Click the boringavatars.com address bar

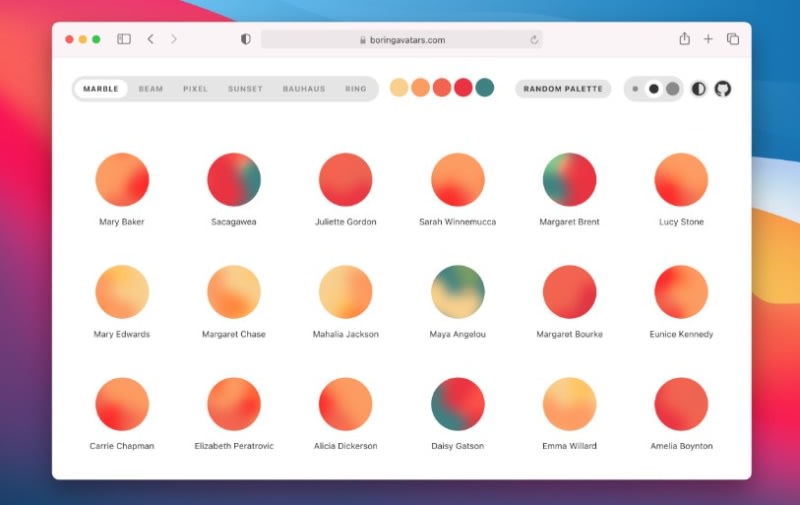(x=402, y=40)
